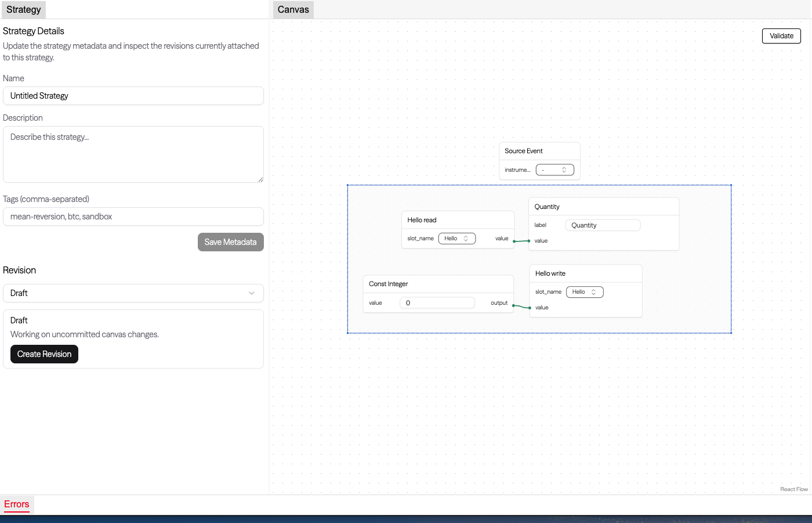Click into the Description text area
The width and height of the screenshot is (812, 523).
(x=133, y=154)
